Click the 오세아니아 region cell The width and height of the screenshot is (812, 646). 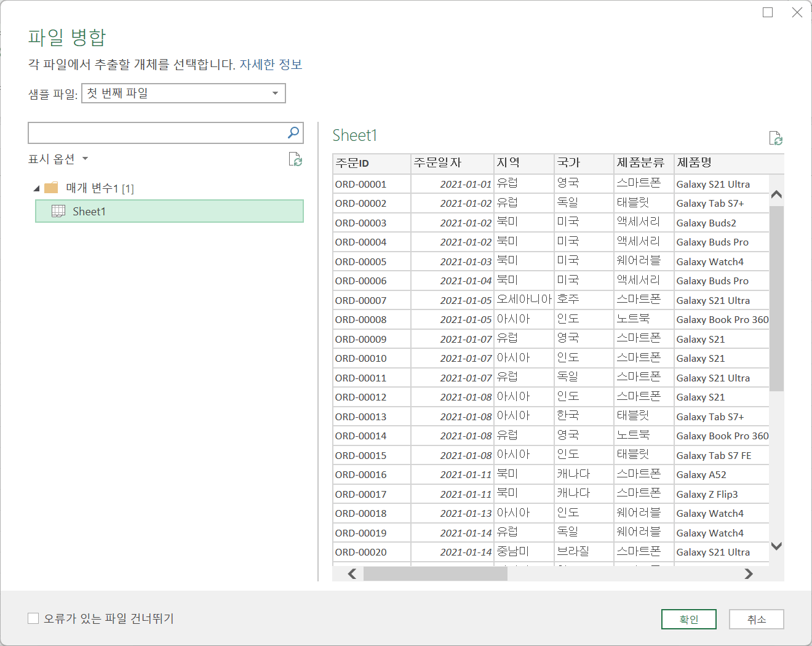click(x=524, y=300)
